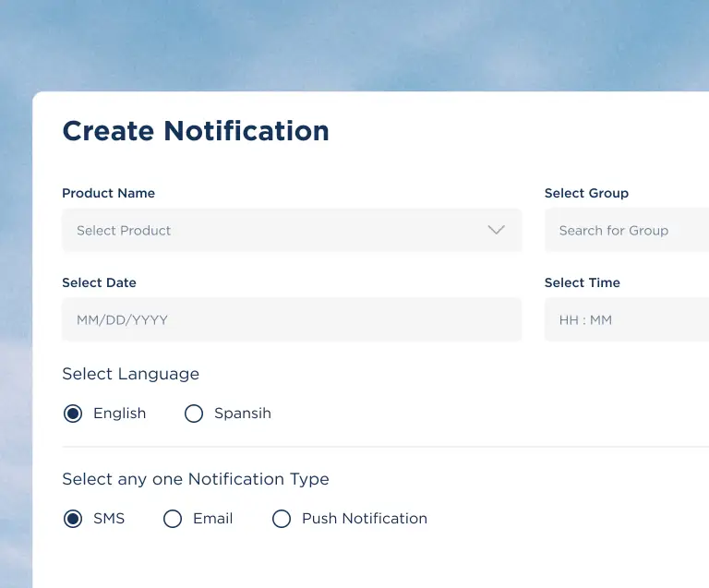
Task: Click the Push Notification label text
Action: [x=365, y=519]
